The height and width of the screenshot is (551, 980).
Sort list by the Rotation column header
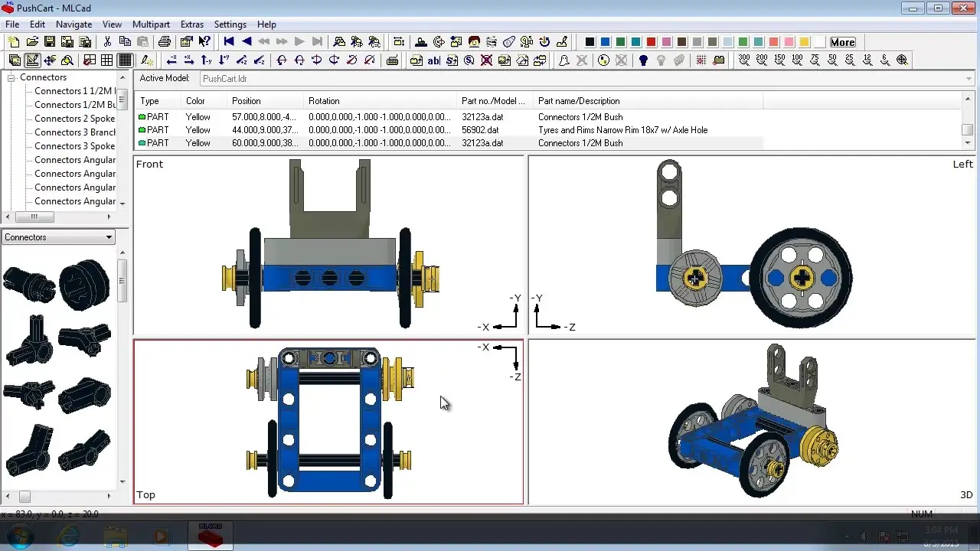381,101
